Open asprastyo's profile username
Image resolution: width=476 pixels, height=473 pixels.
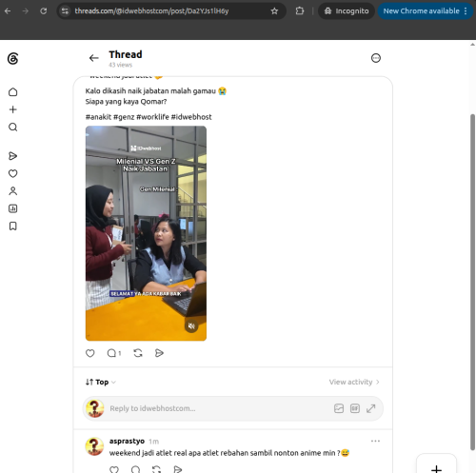tap(127, 441)
